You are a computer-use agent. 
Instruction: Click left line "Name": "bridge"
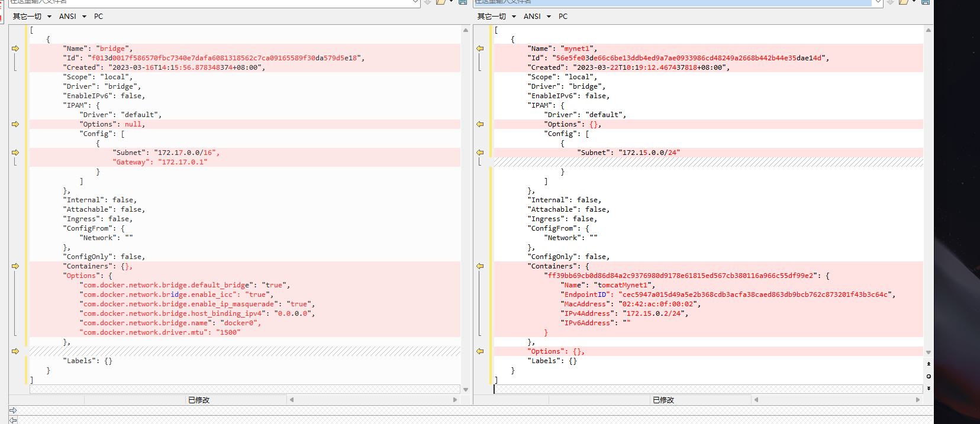click(98, 48)
